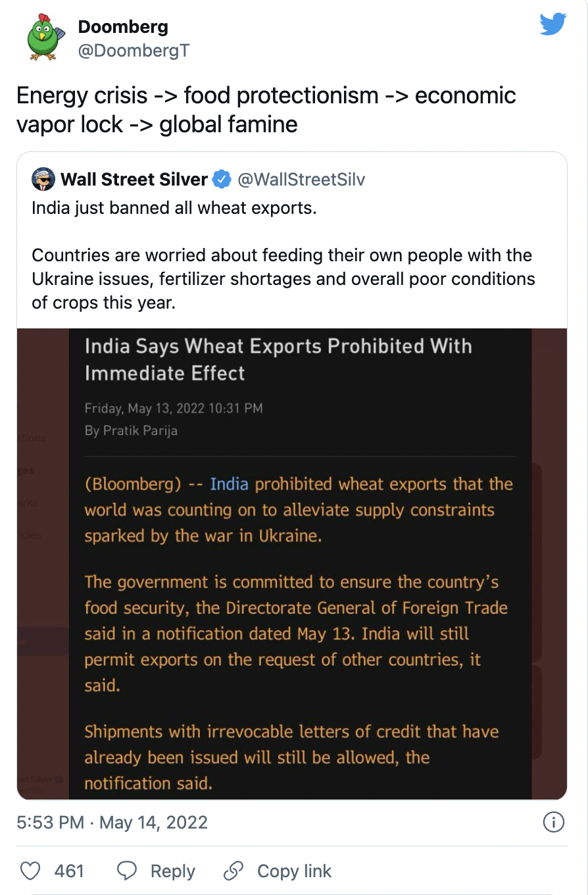This screenshot has height=895, width=588.
Task: Open the Bloomberg article screenshot image
Action: point(292,564)
